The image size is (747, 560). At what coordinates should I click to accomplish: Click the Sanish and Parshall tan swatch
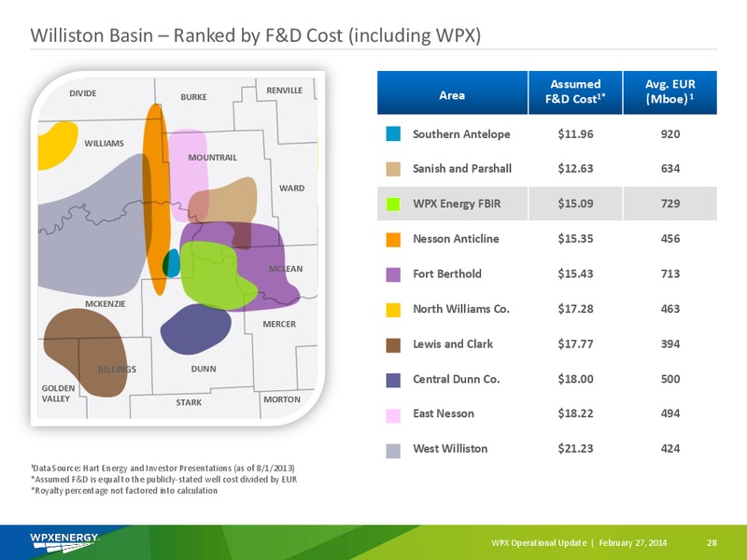point(393,169)
